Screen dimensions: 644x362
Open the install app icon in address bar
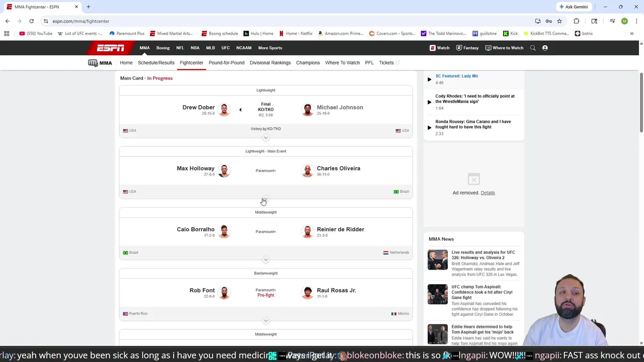point(538,21)
